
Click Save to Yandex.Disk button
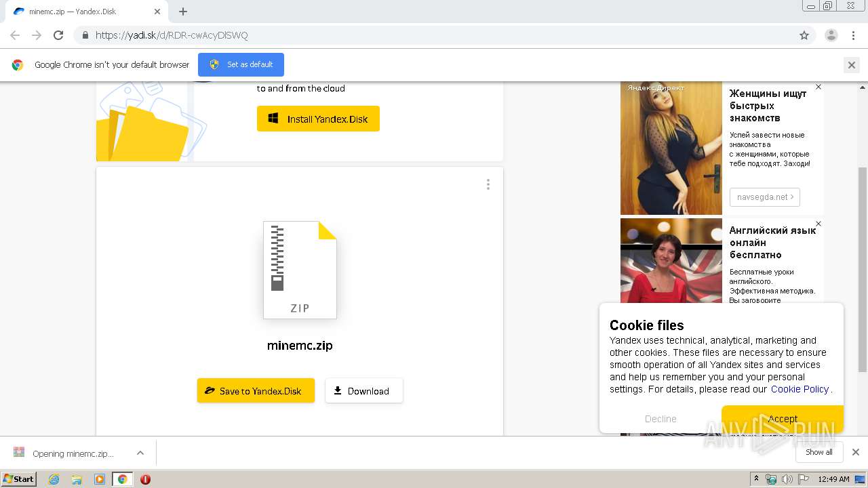[x=256, y=390]
